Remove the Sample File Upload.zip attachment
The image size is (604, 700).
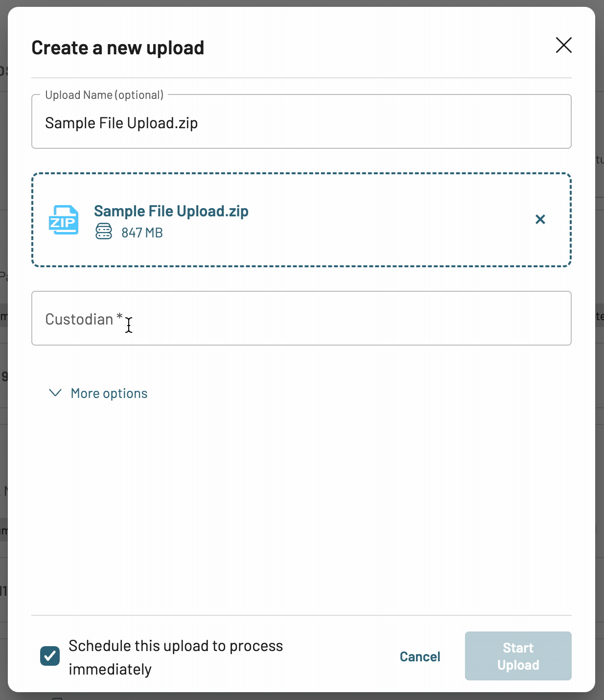(540, 219)
